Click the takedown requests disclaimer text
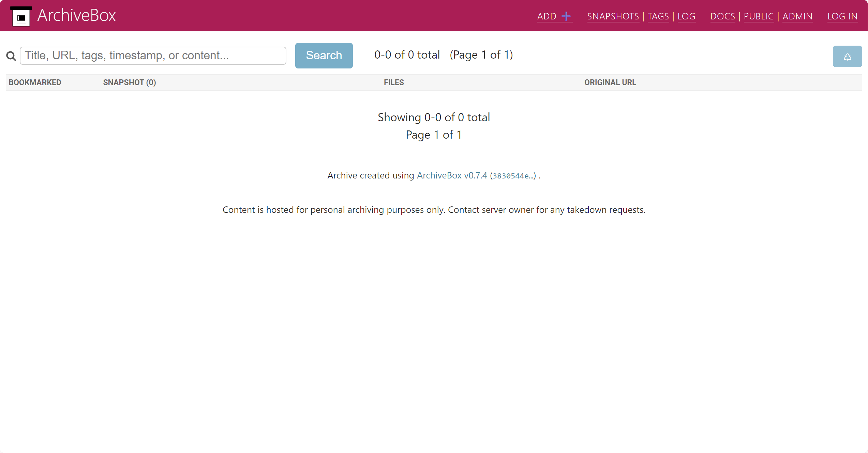Viewport: 868px width, 453px height. tap(434, 210)
